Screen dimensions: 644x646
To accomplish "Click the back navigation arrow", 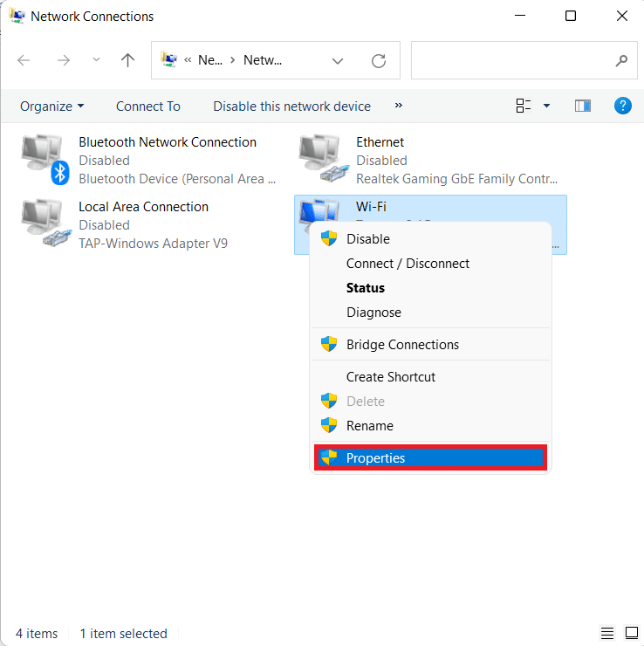I will pos(24,60).
